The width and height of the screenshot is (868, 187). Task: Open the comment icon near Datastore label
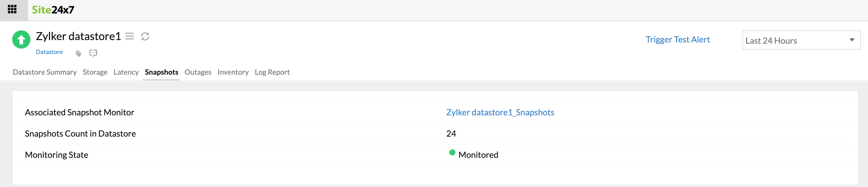click(x=93, y=53)
